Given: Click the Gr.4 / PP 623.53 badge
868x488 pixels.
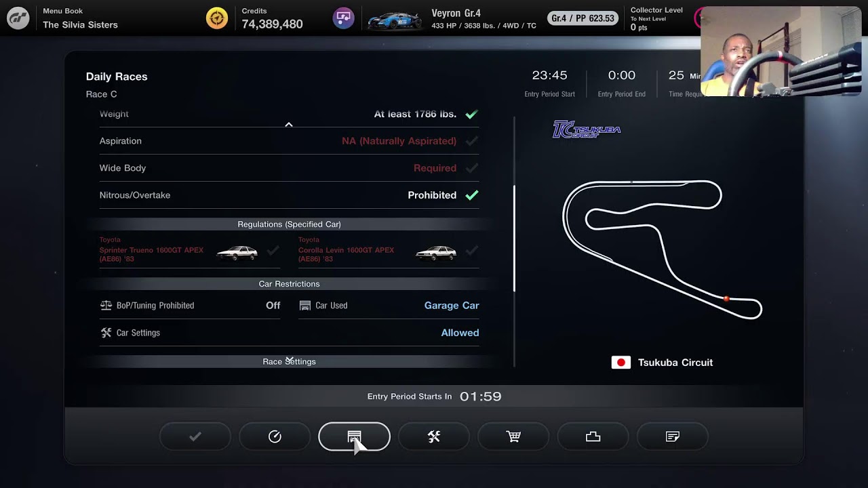Looking at the screenshot, I should 583,18.
